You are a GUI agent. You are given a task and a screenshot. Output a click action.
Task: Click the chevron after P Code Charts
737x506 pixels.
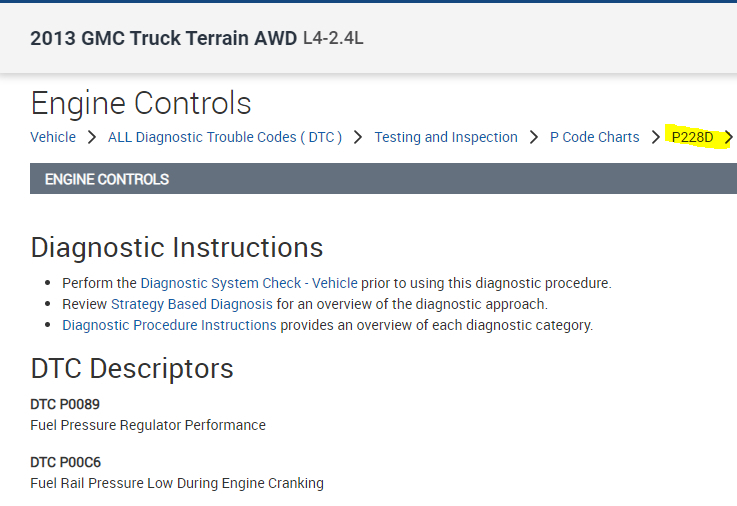point(655,137)
